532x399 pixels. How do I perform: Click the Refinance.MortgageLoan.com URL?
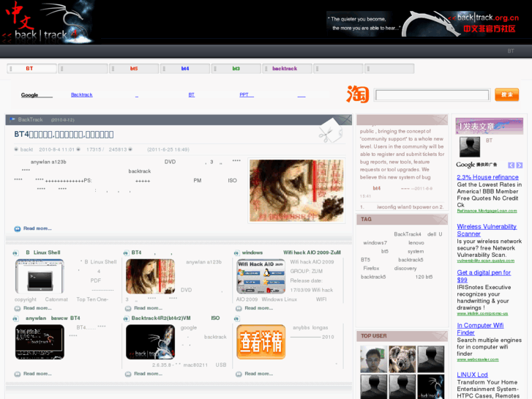point(487,211)
